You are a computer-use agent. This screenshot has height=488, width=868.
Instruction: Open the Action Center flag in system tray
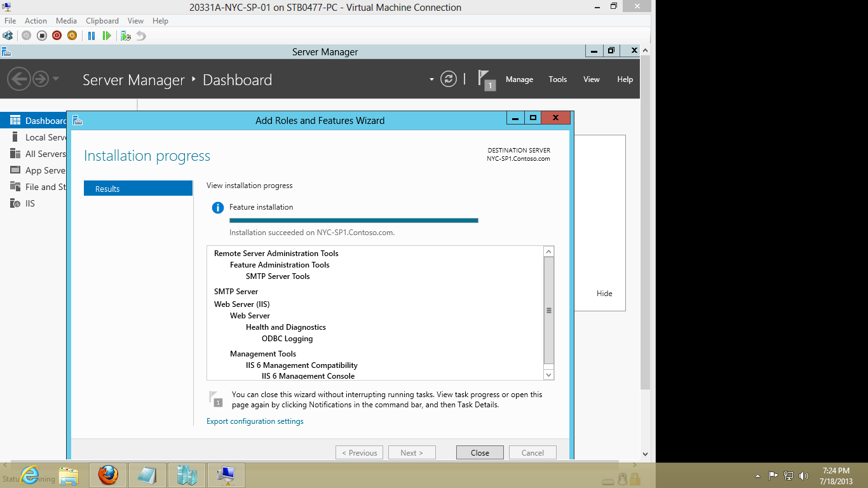tap(773, 475)
